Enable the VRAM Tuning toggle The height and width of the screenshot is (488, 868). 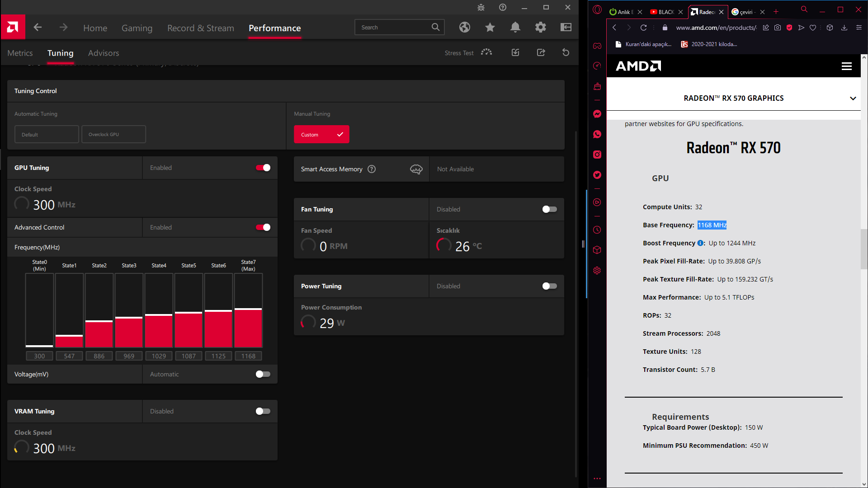(x=263, y=411)
